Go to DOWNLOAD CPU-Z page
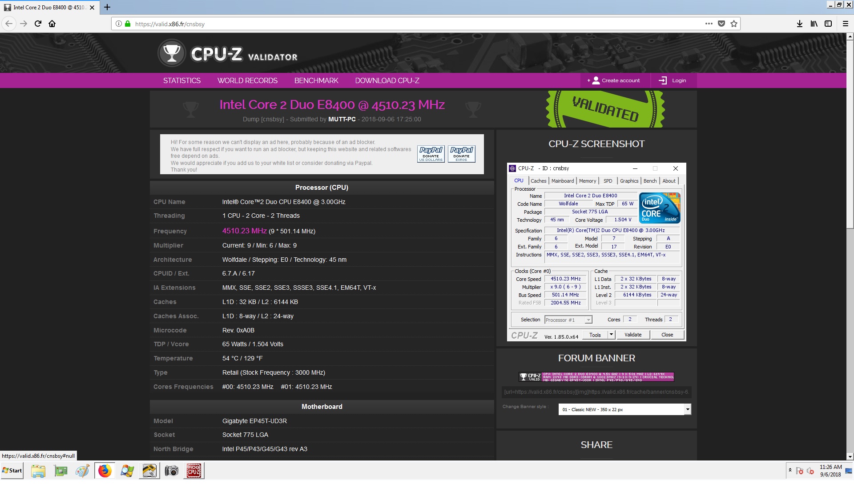Viewport: 854px width, 504px height. (x=387, y=80)
